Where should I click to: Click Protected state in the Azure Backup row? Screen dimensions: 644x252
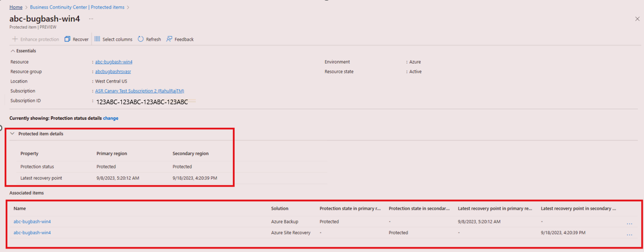[329, 222]
